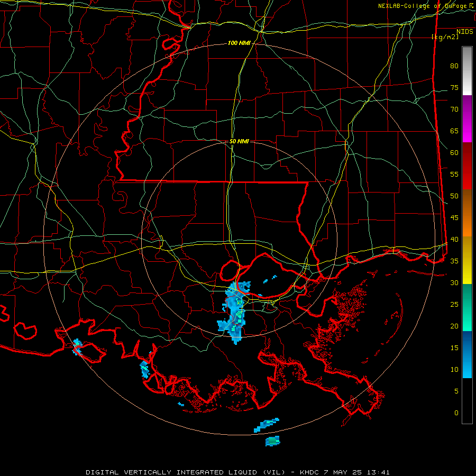Click the 65 value on the scale
This screenshot has width=476, height=476.
point(454,131)
